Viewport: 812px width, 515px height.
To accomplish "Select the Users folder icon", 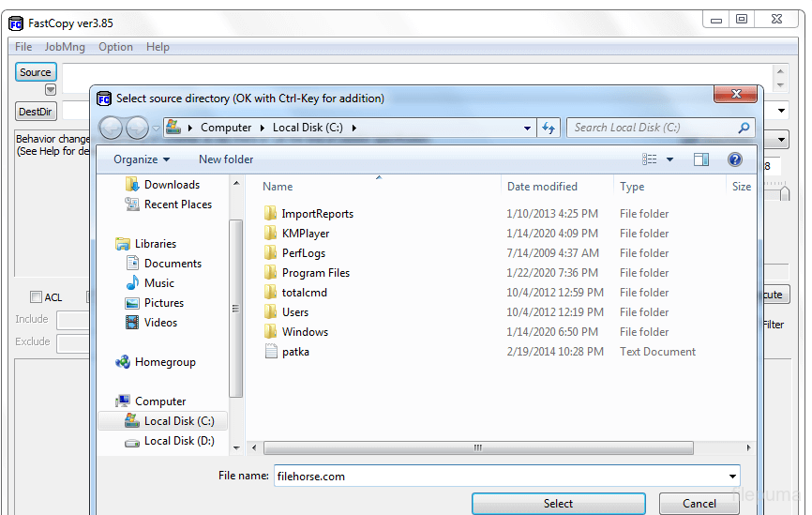I will [270, 311].
